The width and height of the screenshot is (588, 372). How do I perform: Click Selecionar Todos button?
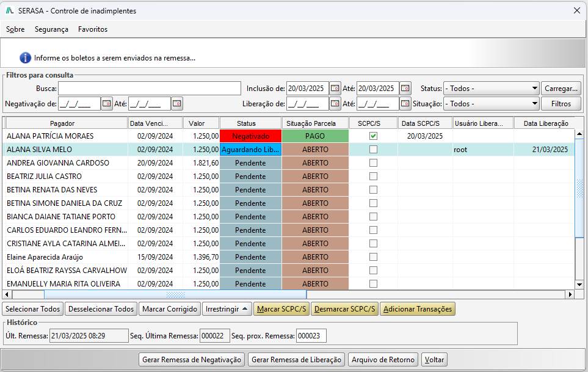[x=32, y=309]
